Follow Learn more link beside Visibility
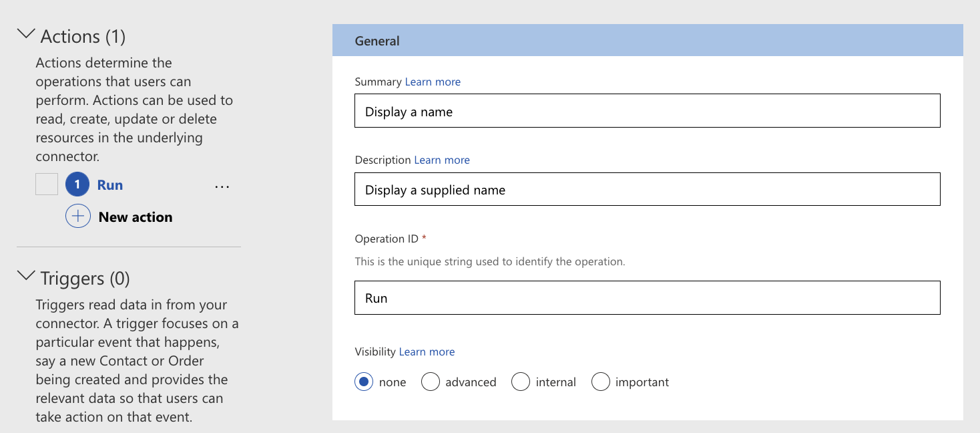 pyautogui.click(x=427, y=351)
